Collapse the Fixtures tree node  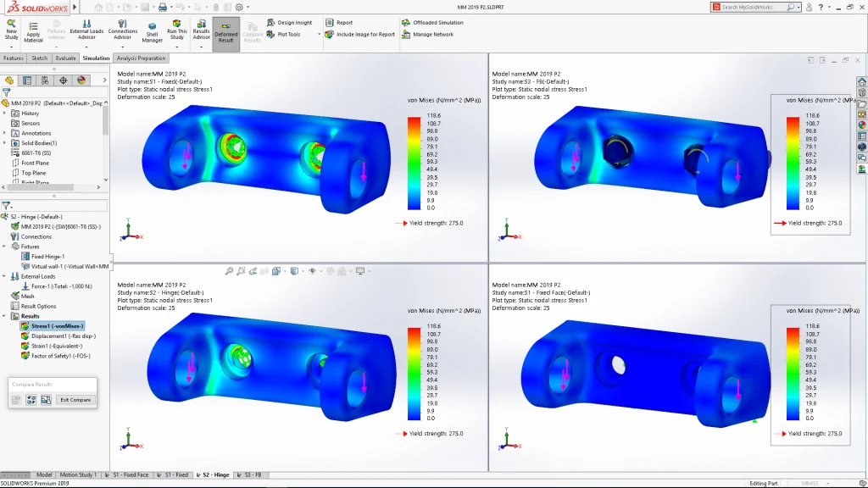pos(4,247)
